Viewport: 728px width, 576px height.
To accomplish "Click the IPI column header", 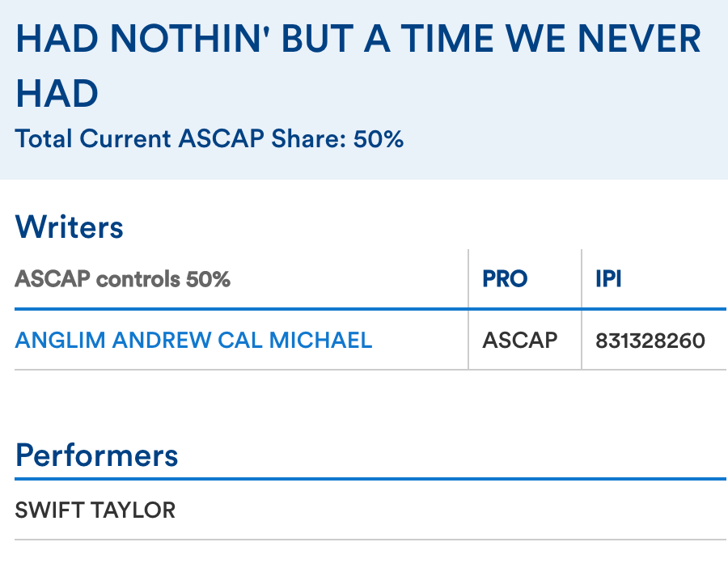I will [608, 280].
